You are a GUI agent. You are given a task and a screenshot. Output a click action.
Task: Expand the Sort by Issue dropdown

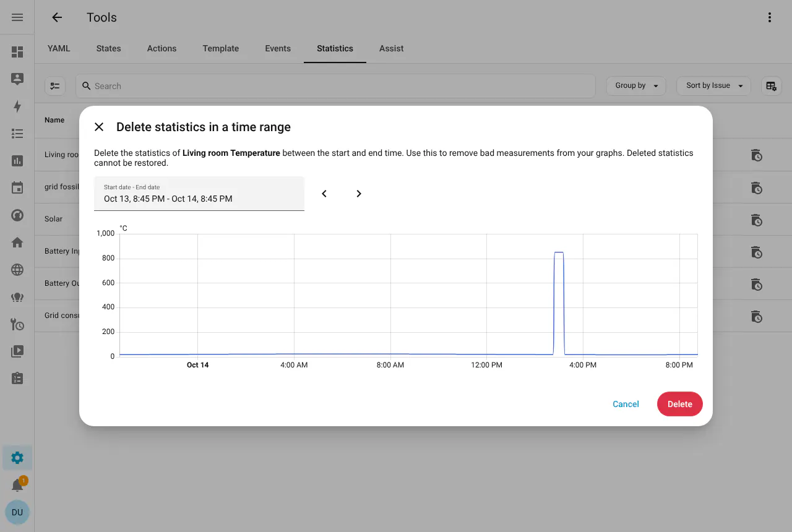[x=714, y=86]
